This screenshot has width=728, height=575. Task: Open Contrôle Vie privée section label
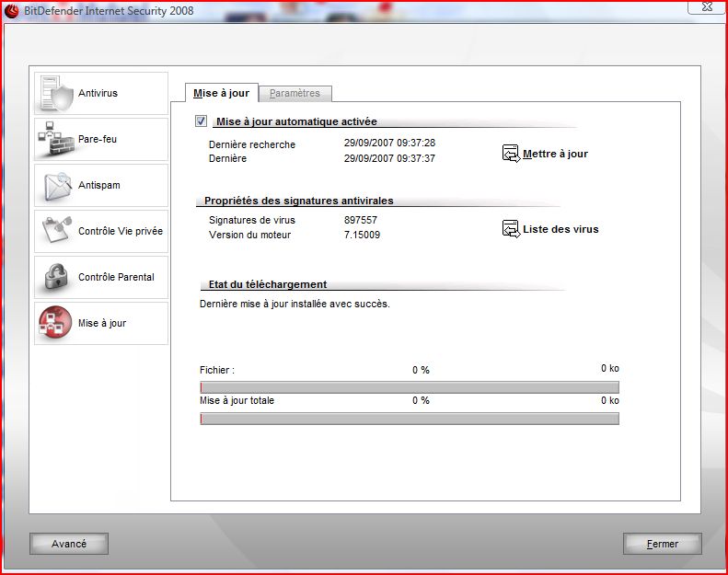tap(121, 231)
